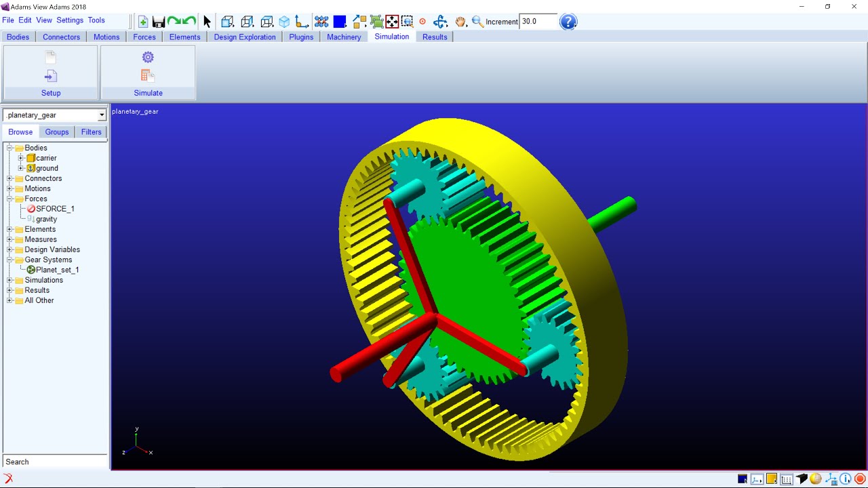Expand the Elements tree folder
The height and width of the screenshot is (488, 868).
[10, 229]
